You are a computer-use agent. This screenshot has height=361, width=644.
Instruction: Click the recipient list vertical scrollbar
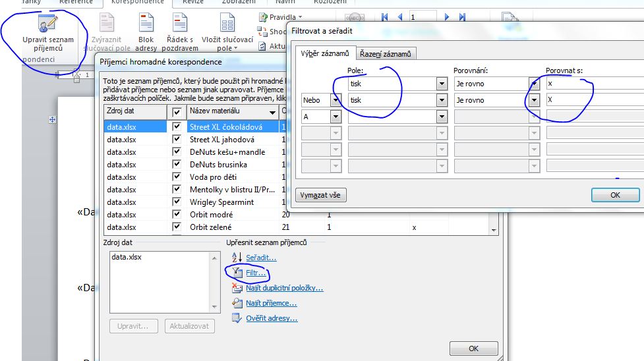[493, 171]
